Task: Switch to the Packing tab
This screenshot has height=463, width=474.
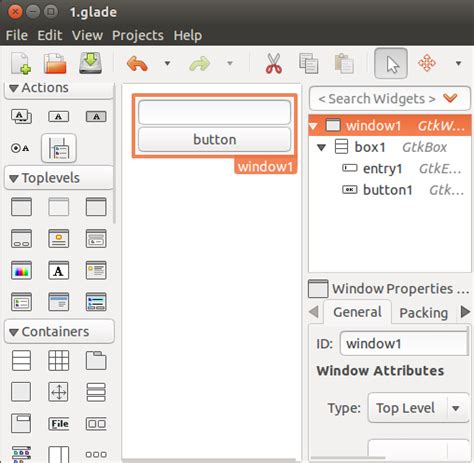Action: (423, 313)
